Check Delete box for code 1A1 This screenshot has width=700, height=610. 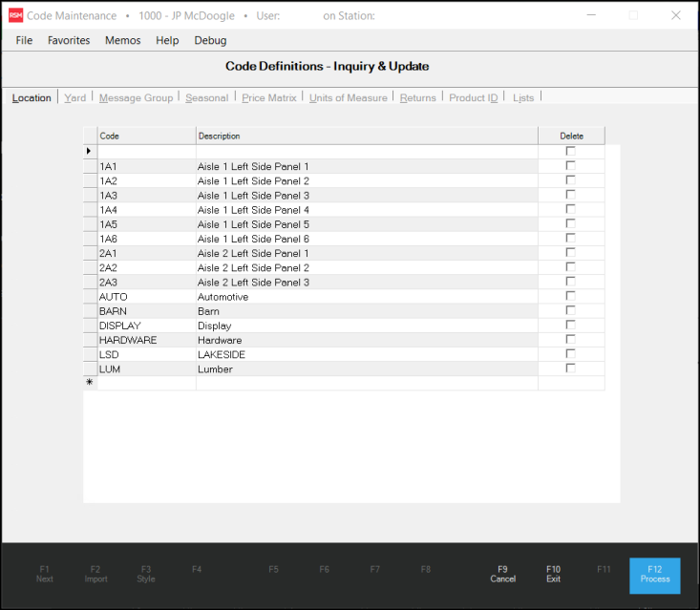(x=570, y=165)
